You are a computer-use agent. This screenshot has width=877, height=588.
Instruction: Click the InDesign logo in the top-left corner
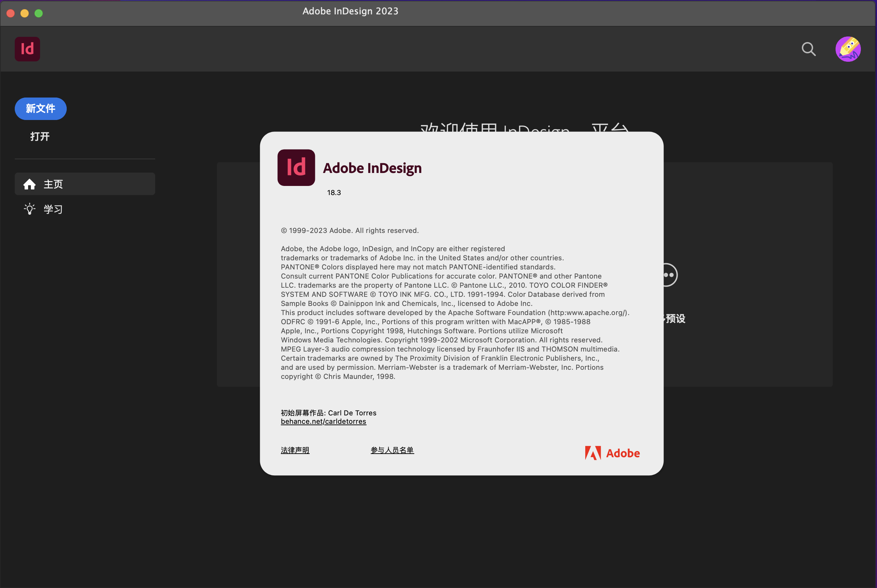tap(27, 49)
